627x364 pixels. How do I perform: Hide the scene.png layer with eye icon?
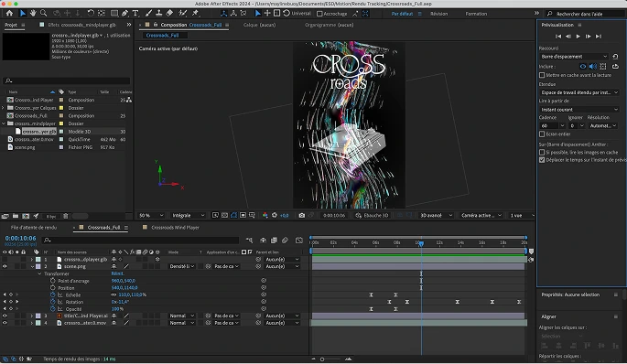(5, 266)
